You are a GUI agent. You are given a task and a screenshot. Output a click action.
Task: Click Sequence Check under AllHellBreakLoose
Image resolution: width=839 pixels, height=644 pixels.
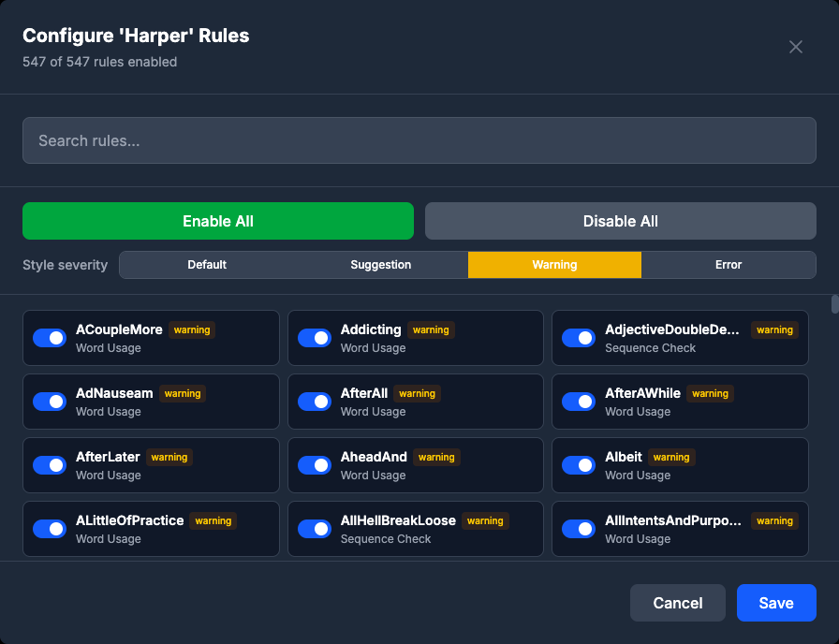pos(386,539)
